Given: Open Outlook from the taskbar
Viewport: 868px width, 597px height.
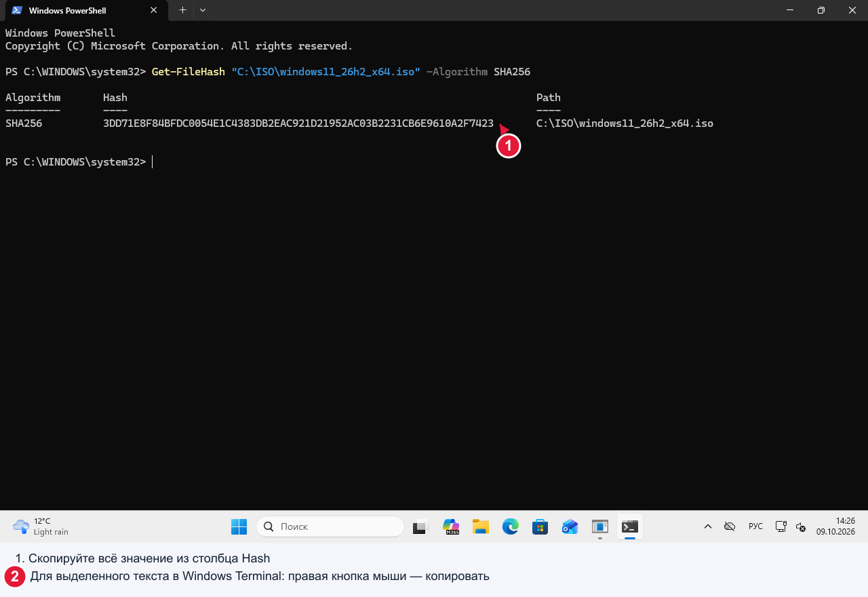Looking at the screenshot, I should coord(570,526).
